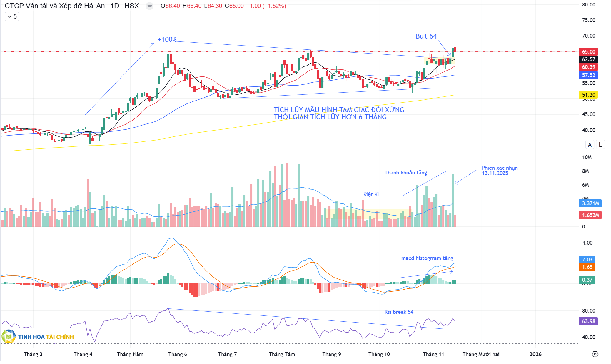Open chart settings gear at bottom right
This screenshot has height=364, width=611.
point(595,354)
